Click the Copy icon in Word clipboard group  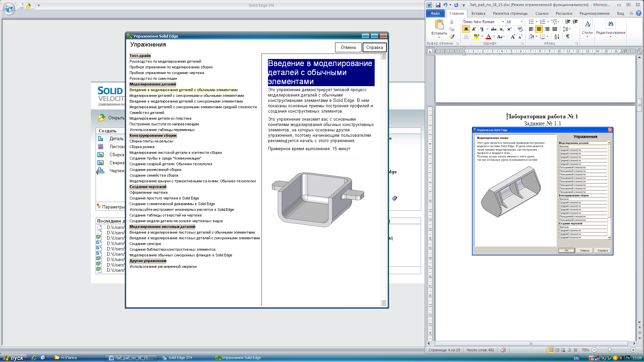coord(452,29)
